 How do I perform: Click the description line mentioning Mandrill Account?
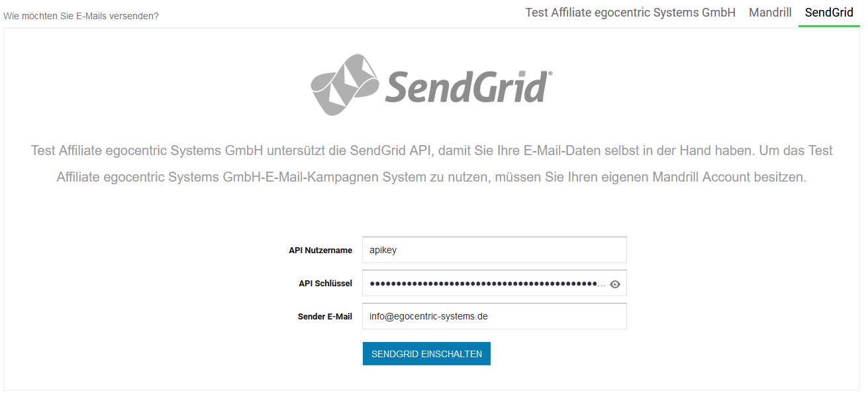pyautogui.click(x=432, y=178)
